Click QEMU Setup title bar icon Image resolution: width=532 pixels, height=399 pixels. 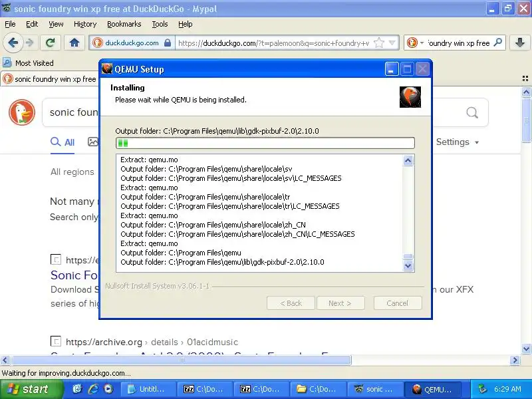(107, 69)
